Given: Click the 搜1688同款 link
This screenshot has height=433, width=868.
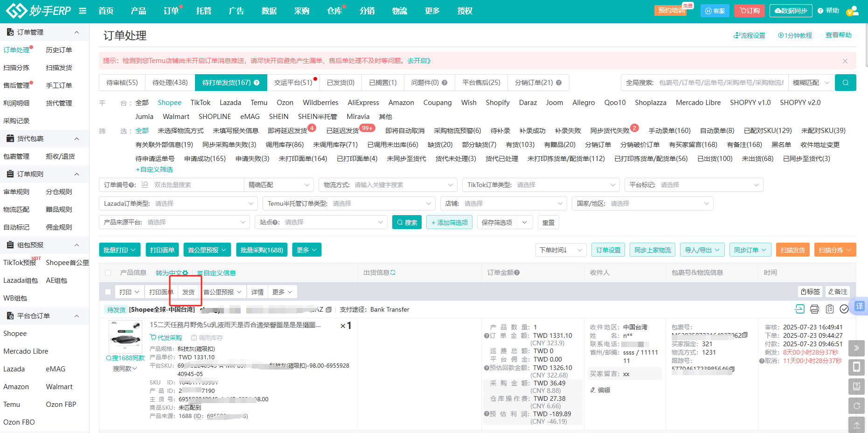Looking at the screenshot, I should pos(125,358).
